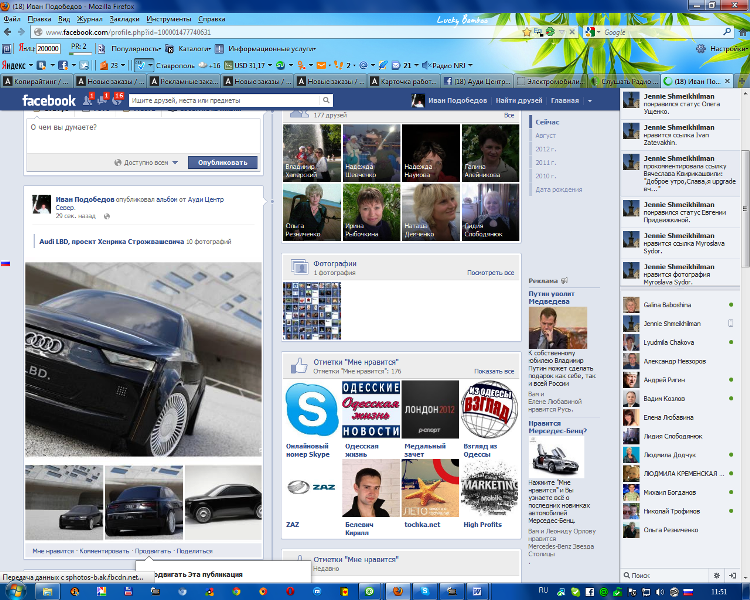Select 2012 г. in the timeline navigator
This screenshot has height=600, width=750.
[x=545, y=149]
